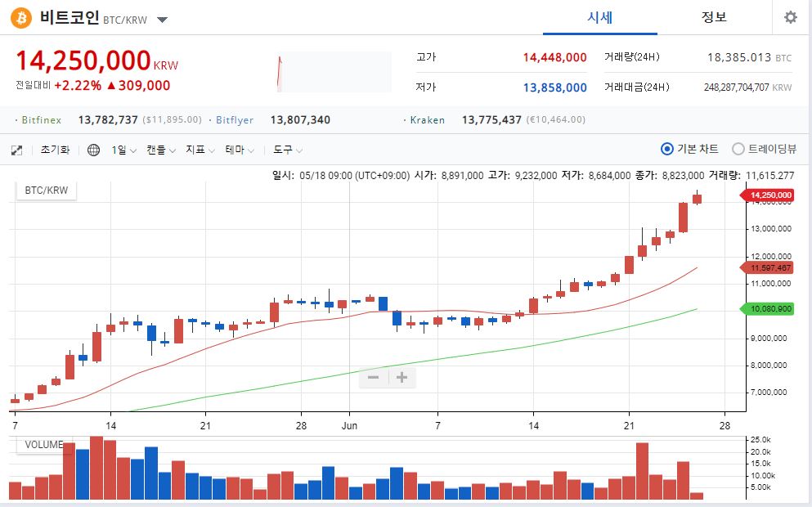Image resolution: width=812 pixels, height=507 pixels.
Task: Select the 트레이딩뷰 radio button
Action: (738, 149)
